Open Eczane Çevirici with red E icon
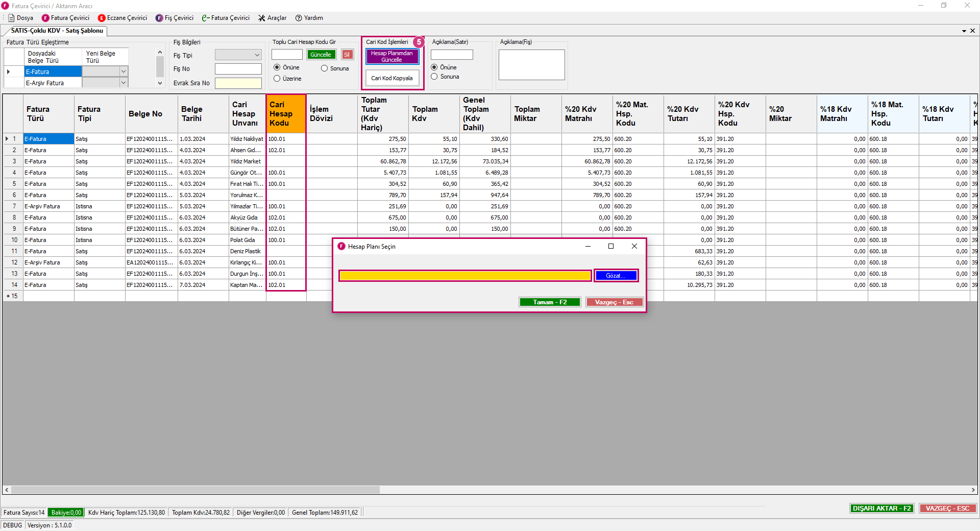 tap(102, 18)
